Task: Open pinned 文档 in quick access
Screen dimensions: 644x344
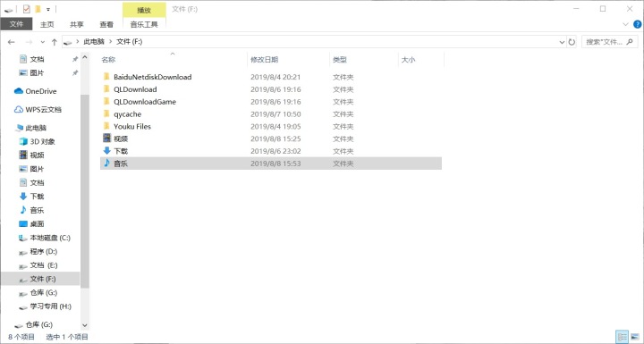Action: click(37, 59)
